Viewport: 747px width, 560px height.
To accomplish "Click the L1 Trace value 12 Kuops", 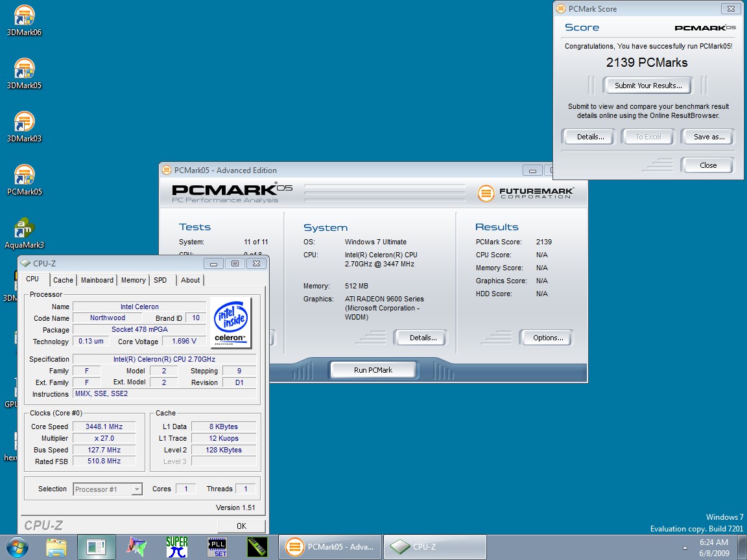I will click(x=224, y=438).
